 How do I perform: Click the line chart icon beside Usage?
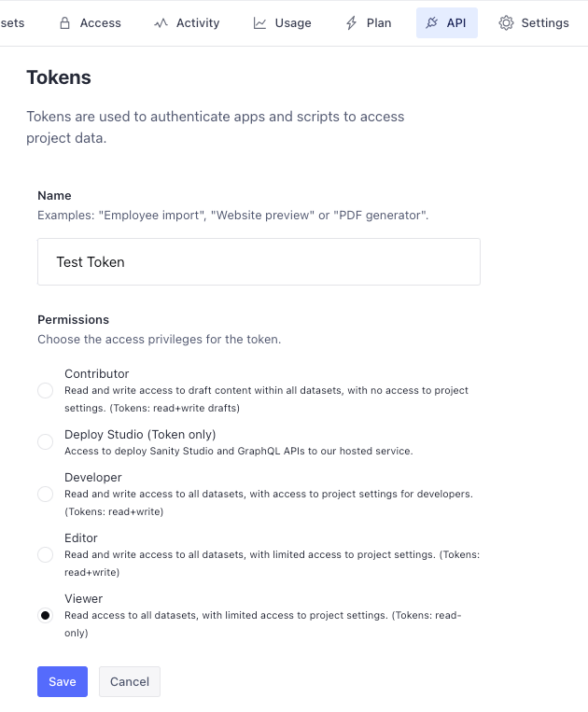(259, 23)
